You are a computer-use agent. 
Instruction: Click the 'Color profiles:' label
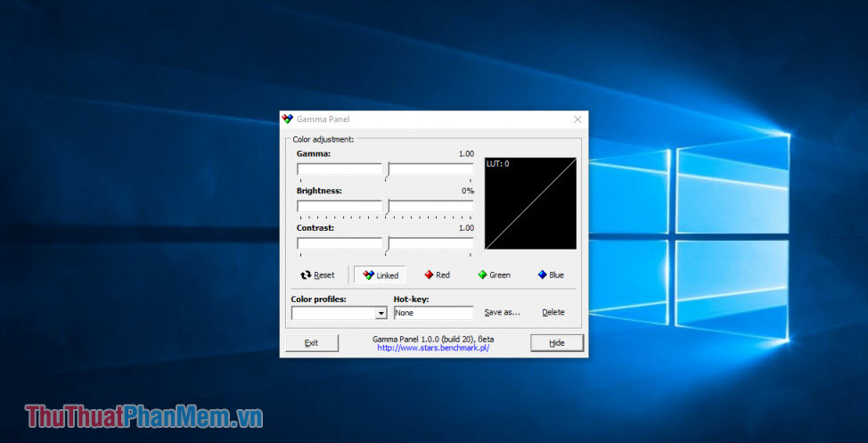coord(318,299)
